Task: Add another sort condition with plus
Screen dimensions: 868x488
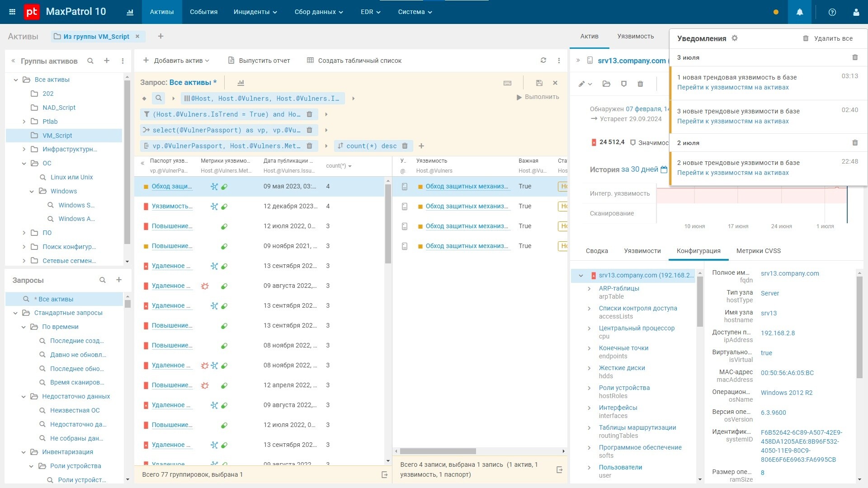Action: 421,146
